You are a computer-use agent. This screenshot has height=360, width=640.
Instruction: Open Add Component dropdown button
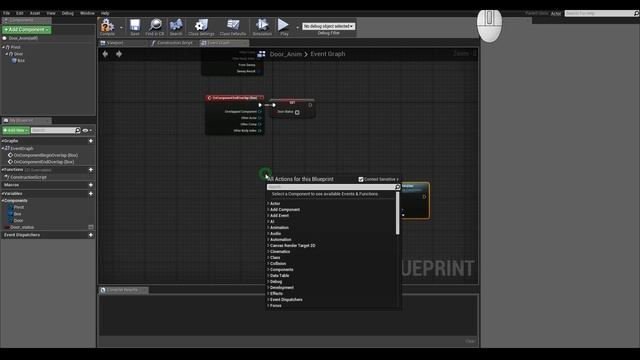point(27,30)
